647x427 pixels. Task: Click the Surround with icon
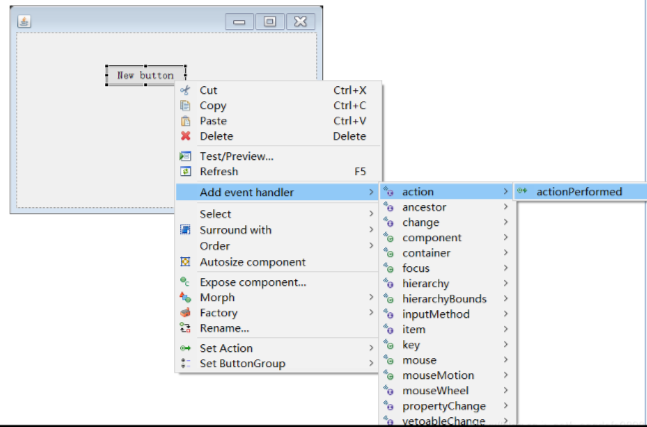coord(185,229)
